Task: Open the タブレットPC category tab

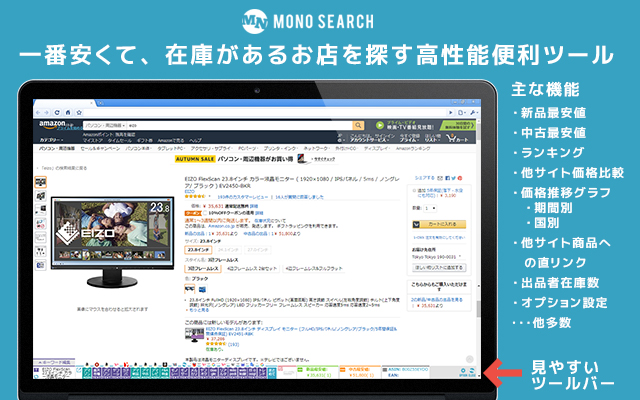Action: click(x=171, y=149)
